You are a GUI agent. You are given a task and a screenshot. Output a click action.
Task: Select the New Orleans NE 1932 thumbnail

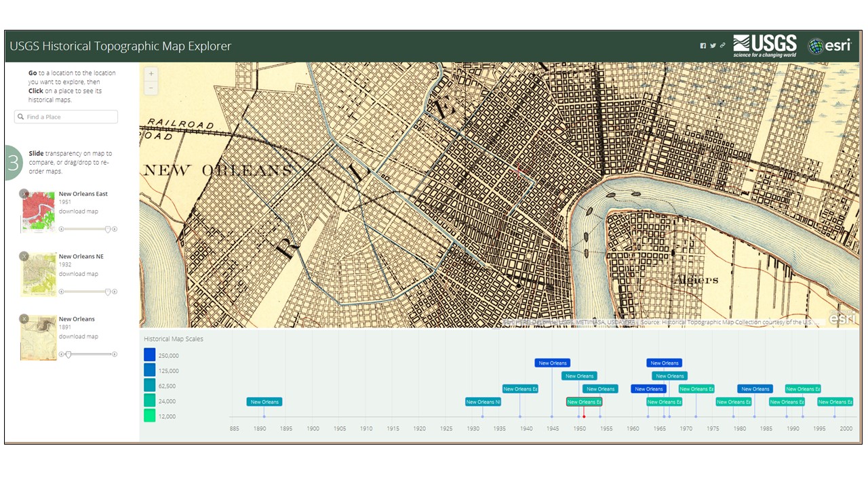coord(38,274)
